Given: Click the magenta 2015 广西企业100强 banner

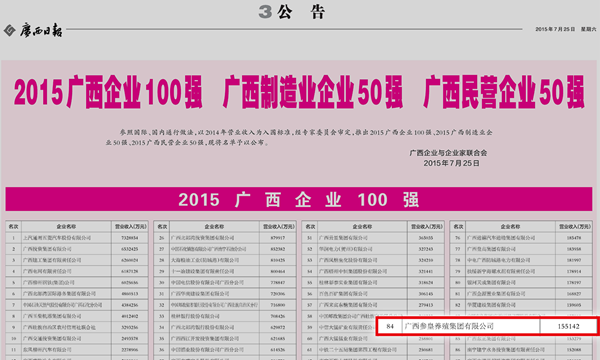Looking at the screenshot, I should click(299, 199).
